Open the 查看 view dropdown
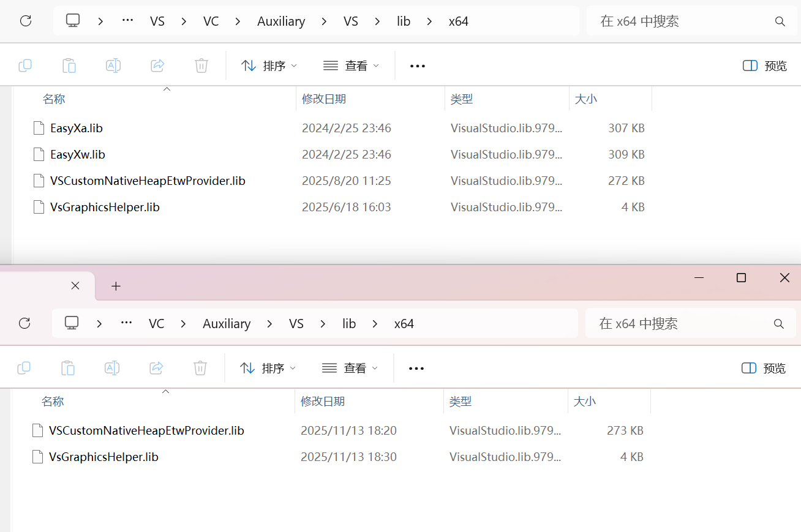Viewport: 801px width, 532px height. click(350, 66)
